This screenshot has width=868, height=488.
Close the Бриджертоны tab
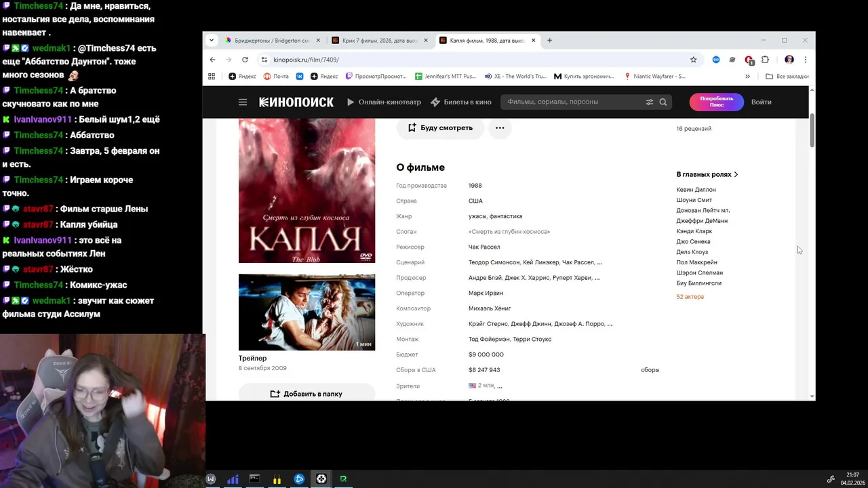click(x=318, y=41)
